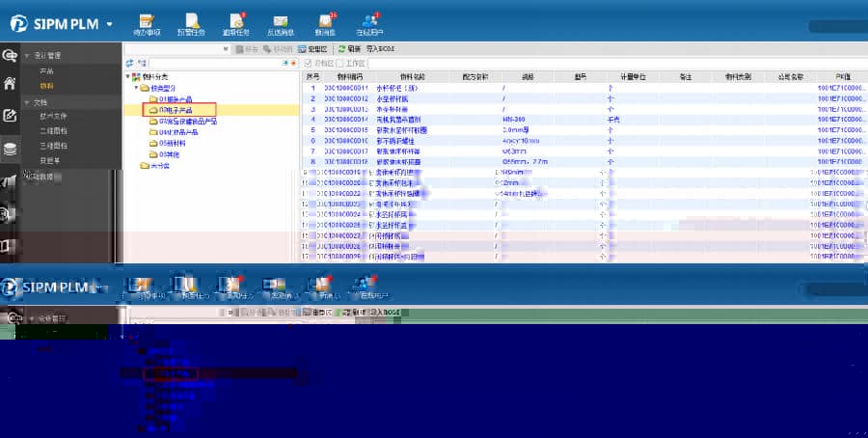The image size is (868, 438).
Task: Open the SIPM PLM logo dropdown arrow
Action: coord(109,24)
